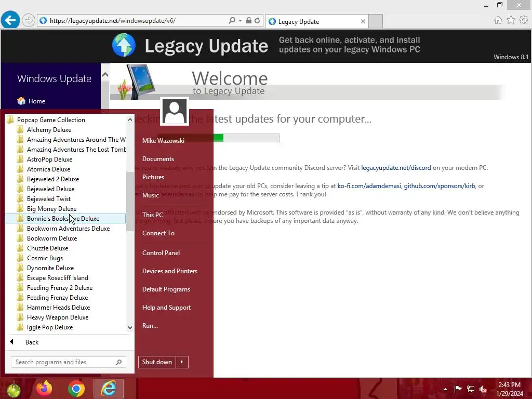Open Feeding Frenzy 2 Deluxe folder

click(65, 287)
